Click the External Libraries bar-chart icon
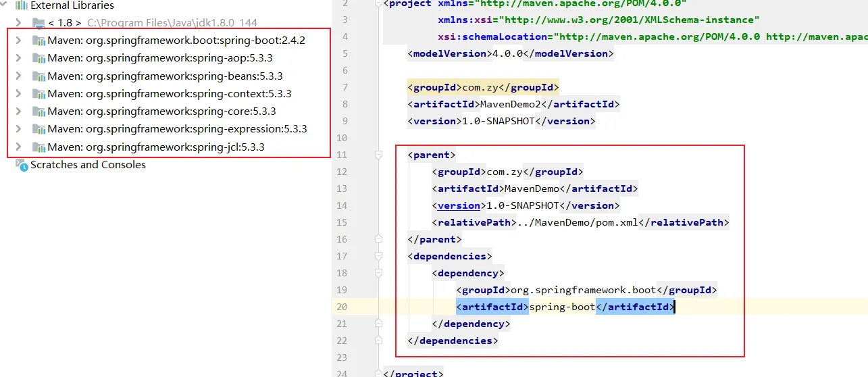The width and height of the screenshot is (868, 377). tap(22, 5)
